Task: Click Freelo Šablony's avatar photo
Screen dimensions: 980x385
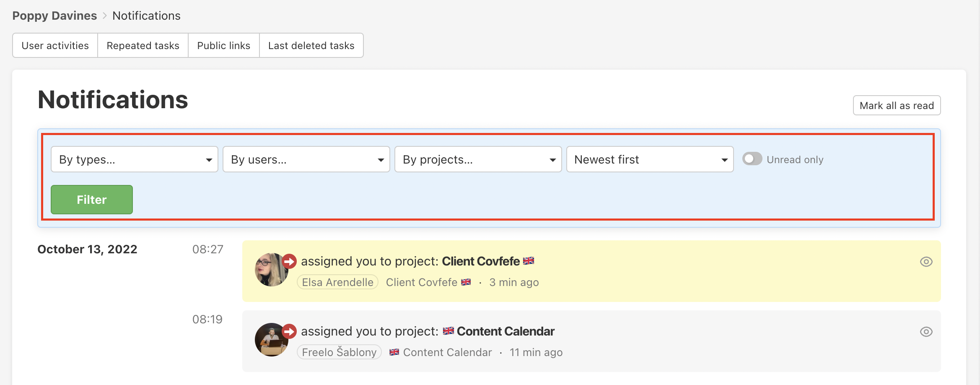Action: click(271, 340)
